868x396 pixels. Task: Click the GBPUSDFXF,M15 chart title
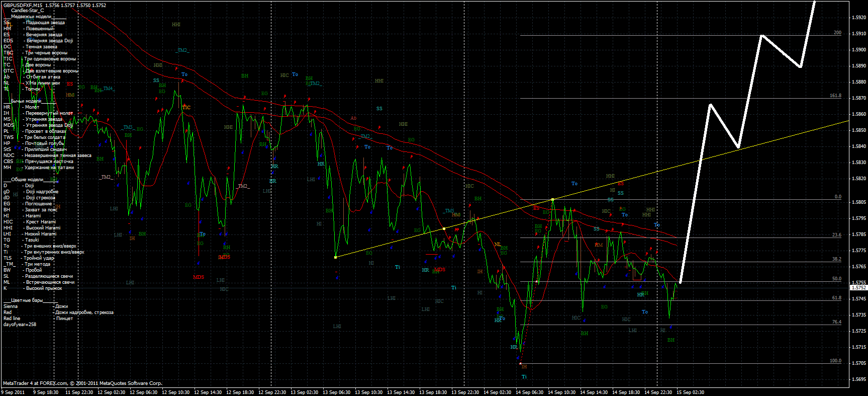pos(23,5)
